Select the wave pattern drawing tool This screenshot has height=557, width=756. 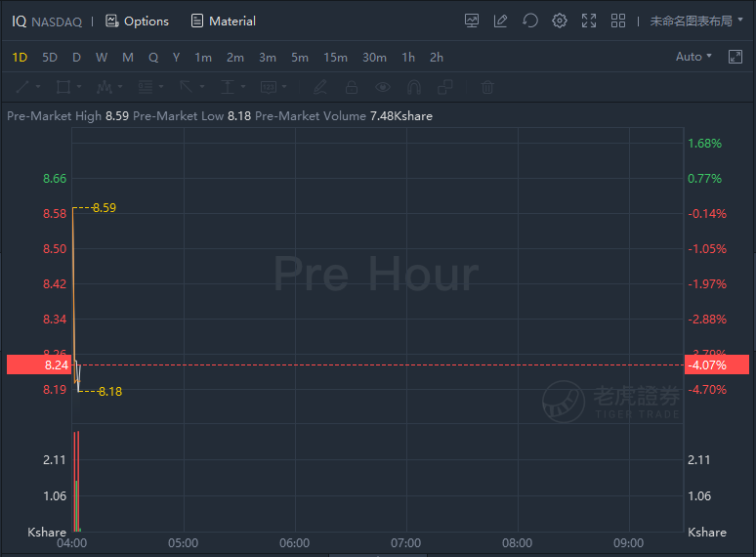point(105,87)
